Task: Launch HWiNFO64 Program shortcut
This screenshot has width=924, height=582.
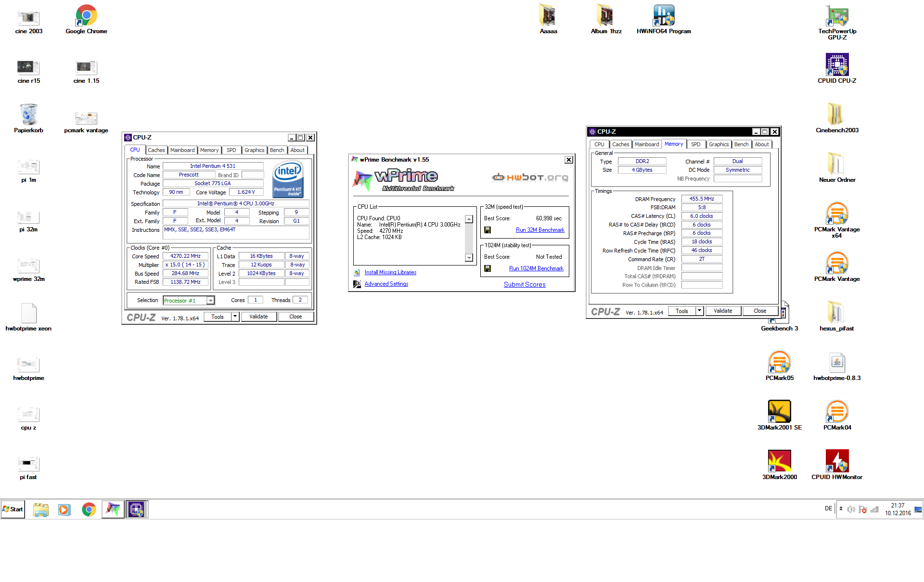Action: (664, 20)
